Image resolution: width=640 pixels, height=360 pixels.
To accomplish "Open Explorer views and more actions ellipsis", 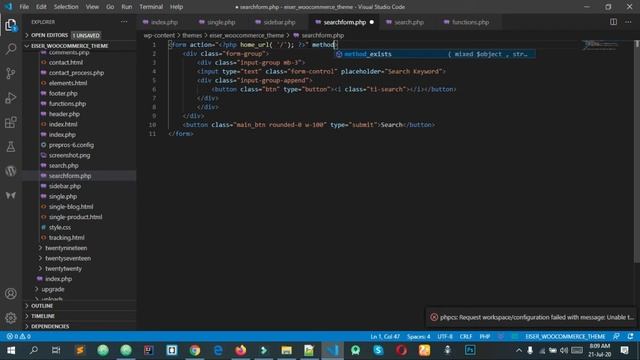I will (124, 22).
